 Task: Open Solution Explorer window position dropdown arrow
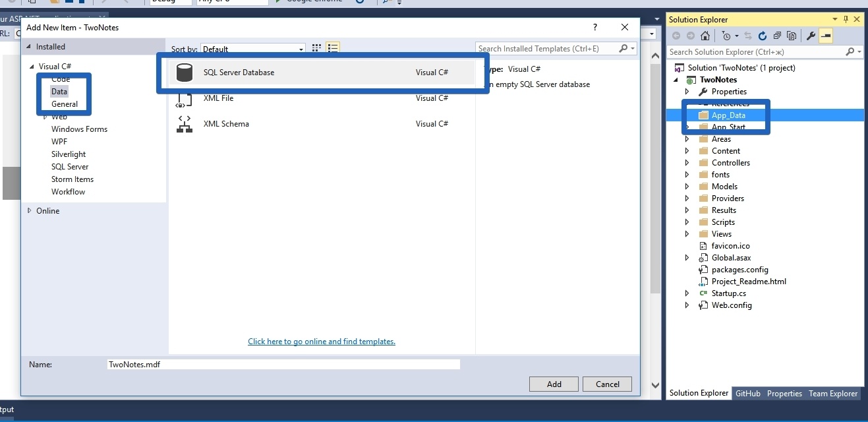[835, 20]
